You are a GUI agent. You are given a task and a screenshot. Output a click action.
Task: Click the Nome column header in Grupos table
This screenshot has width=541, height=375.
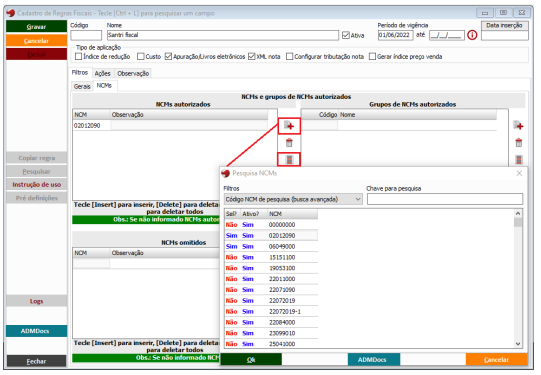coord(417,115)
